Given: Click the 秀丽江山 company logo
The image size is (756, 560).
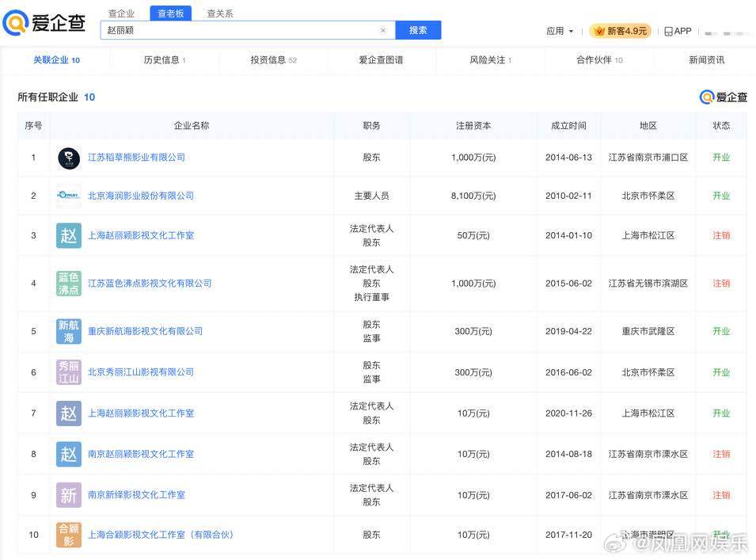Looking at the screenshot, I should click(68, 372).
